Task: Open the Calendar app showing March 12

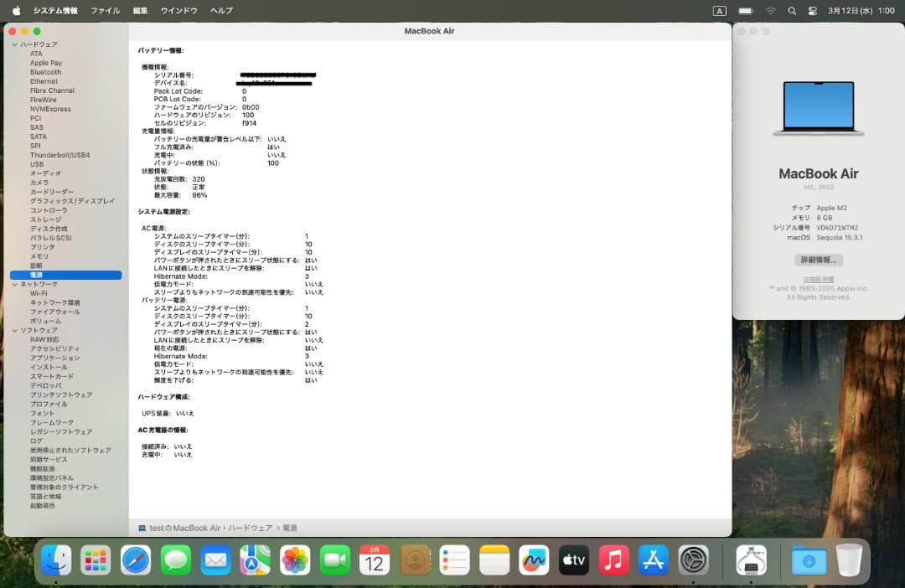Action: pos(374,560)
